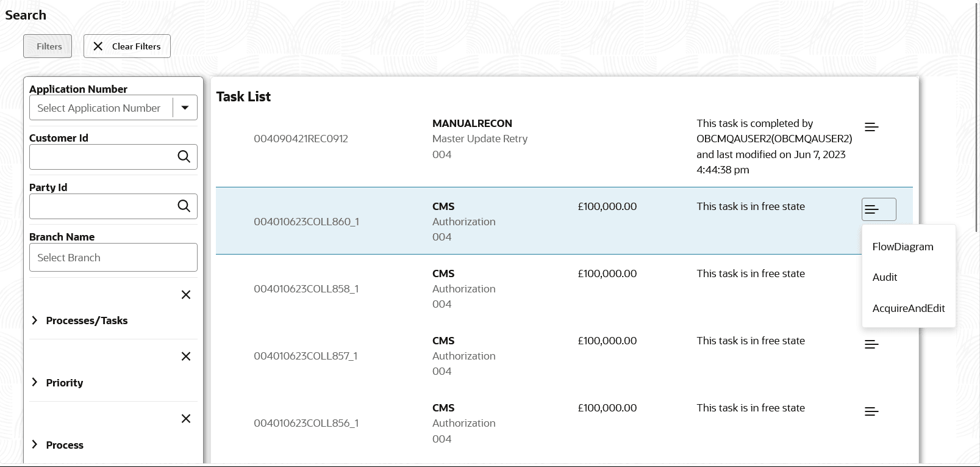Click the £100,000.00 amount for COLL860_1

click(x=607, y=206)
